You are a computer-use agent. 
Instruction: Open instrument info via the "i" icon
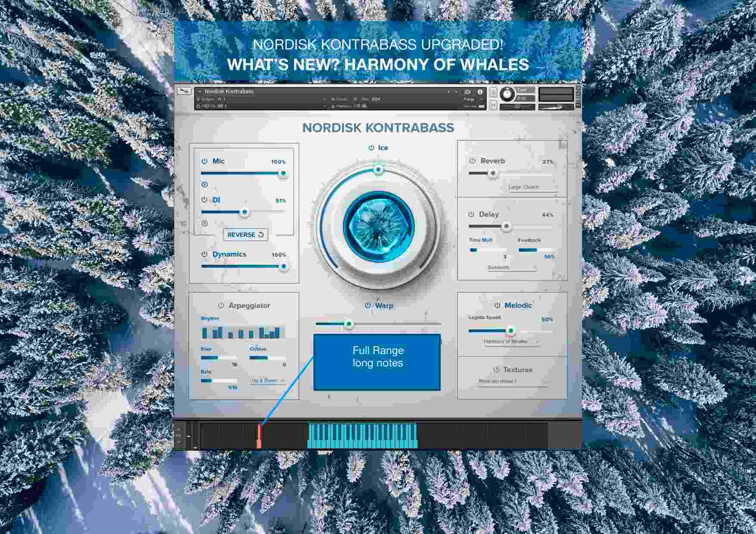tap(480, 91)
